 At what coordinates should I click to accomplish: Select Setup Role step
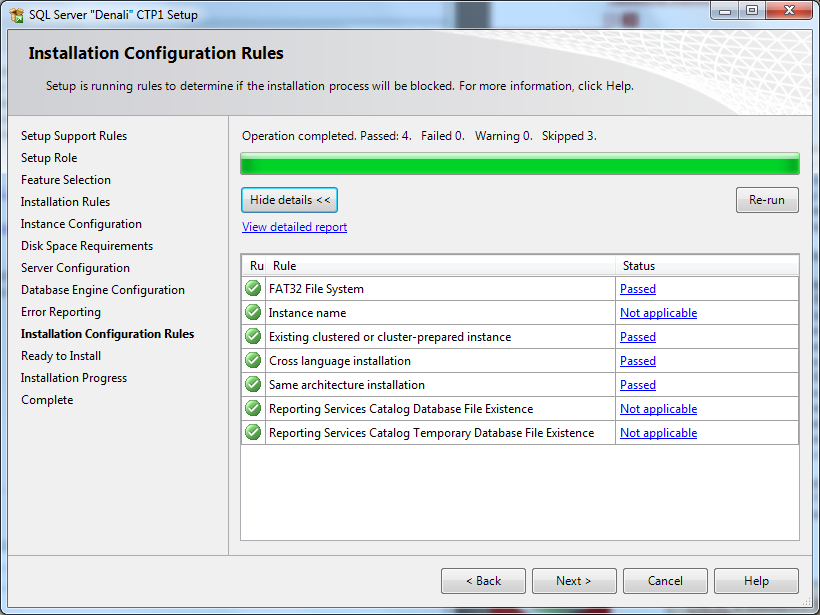[49, 158]
